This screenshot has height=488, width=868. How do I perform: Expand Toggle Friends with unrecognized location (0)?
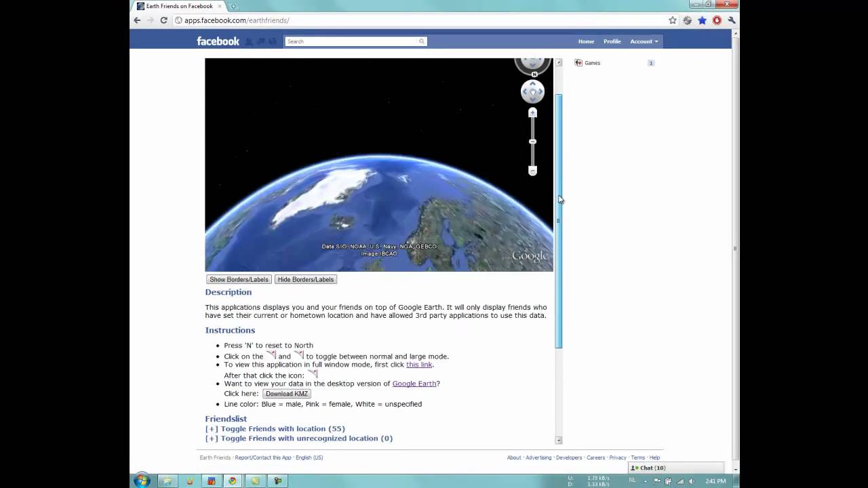pyautogui.click(x=299, y=438)
